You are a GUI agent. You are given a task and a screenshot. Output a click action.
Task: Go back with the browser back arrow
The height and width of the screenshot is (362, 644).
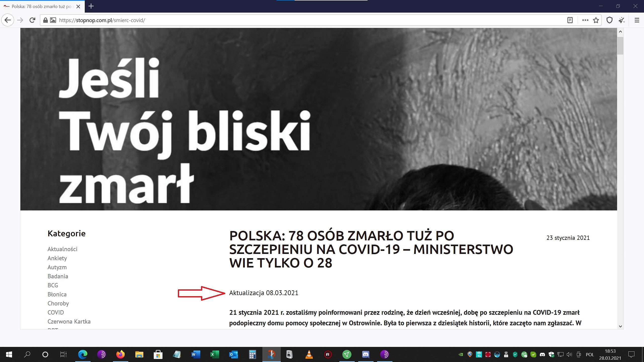point(8,20)
